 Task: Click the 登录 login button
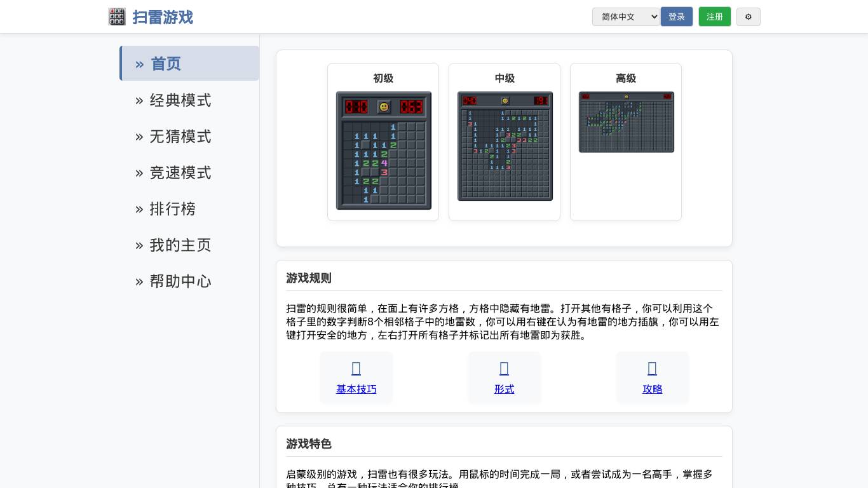pos(676,17)
